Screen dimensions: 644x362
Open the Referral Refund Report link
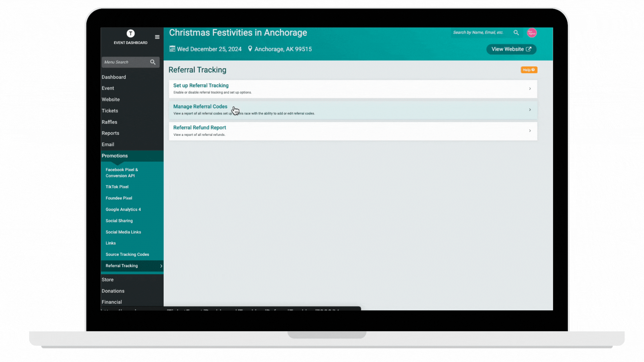click(x=200, y=128)
